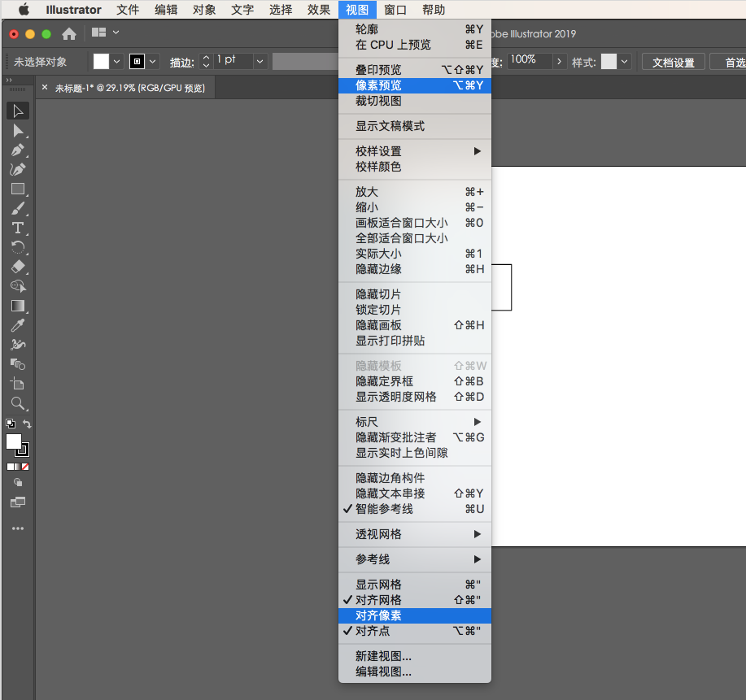This screenshot has height=700, width=746.
Task: Select the Artboard tool
Action: tap(18, 384)
